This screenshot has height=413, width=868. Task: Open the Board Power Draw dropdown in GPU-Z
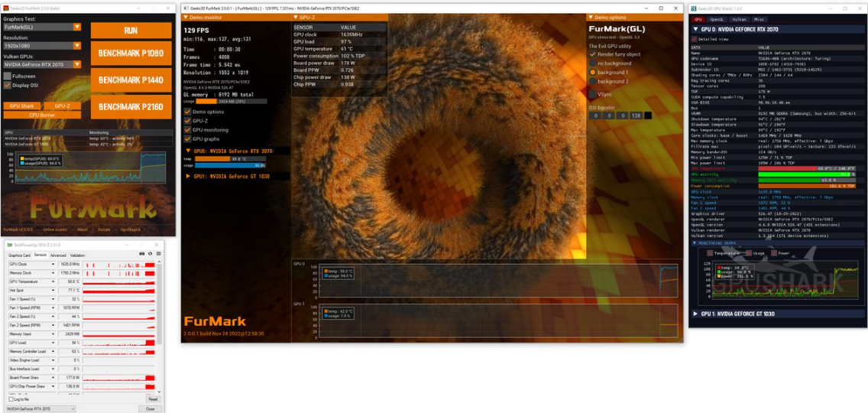tap(53, 377)
